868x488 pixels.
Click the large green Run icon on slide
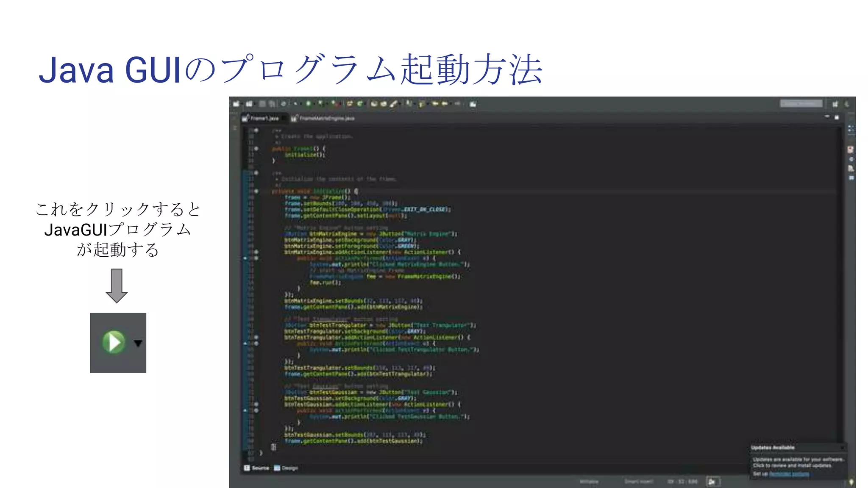click(x=114, y=342)
